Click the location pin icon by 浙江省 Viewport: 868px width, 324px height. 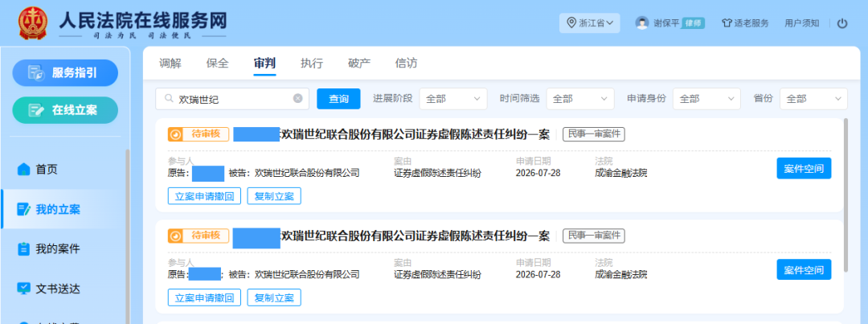click(572, 23)
